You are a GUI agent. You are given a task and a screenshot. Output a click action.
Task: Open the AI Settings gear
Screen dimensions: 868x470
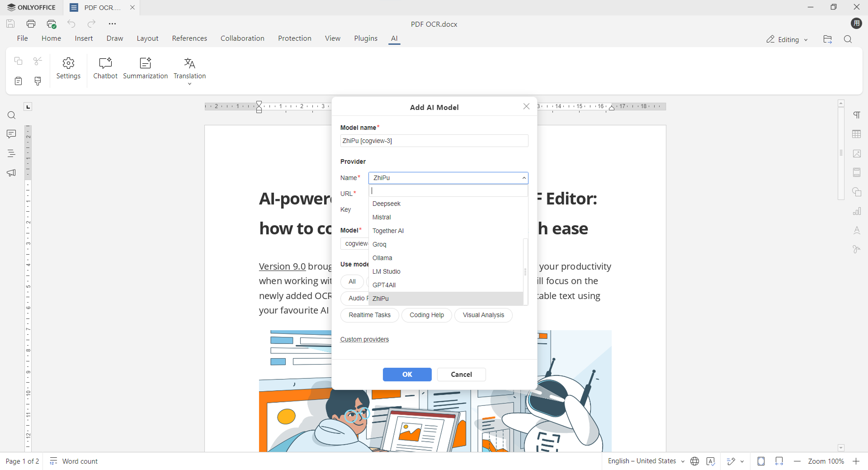tap(68, 69)
